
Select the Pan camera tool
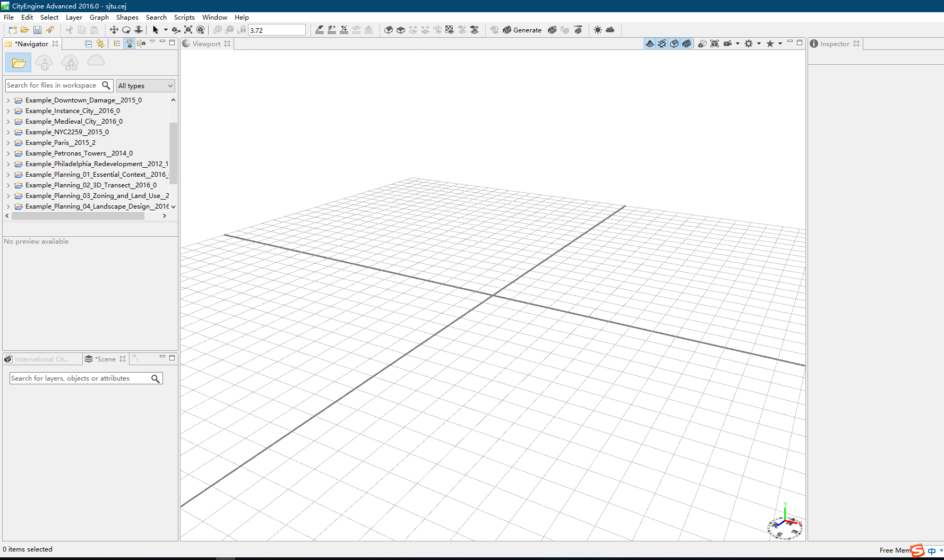coord(114,30)
